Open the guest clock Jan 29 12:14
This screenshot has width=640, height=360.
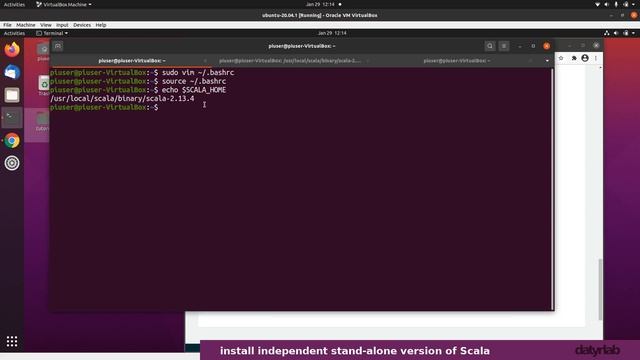pyautogui.click(x=332, y=33)
